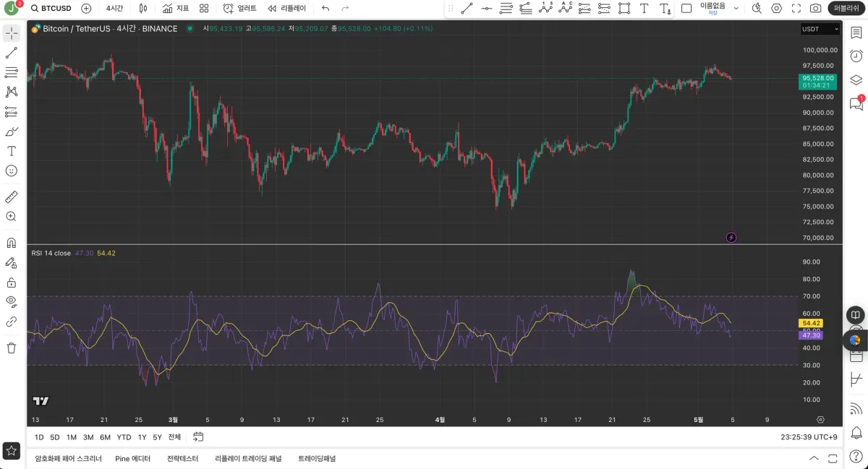Viewport: 868px width, 469px height.
Task: Click 이름없음 layout save button
Action: coord(712,9)
